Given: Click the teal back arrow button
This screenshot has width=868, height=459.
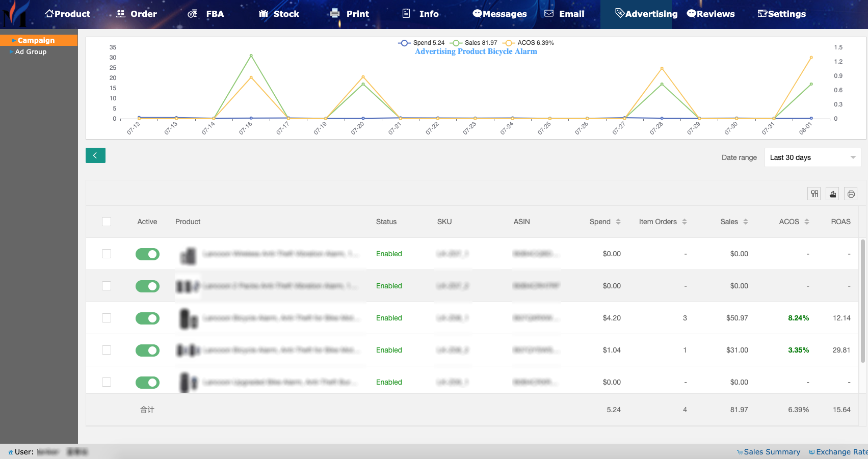Looking at the screenshot, I should click(95, 155).
